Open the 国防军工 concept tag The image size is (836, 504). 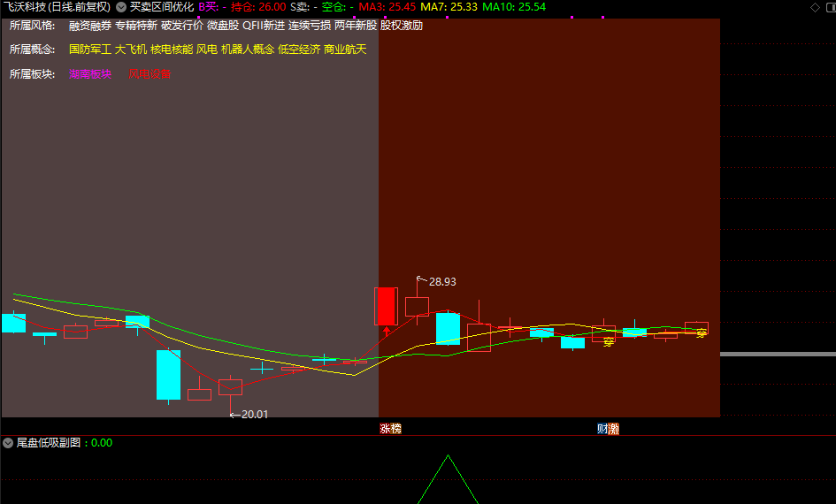pos(90,50)
